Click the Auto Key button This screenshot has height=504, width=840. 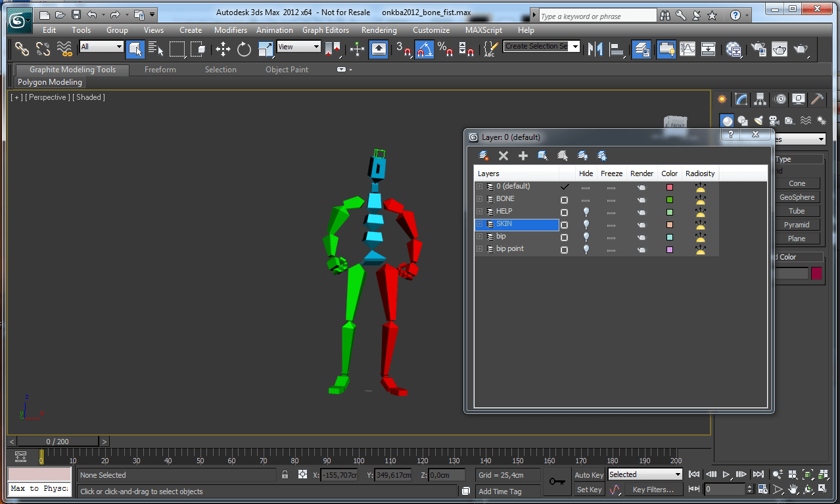pos(588,475)
